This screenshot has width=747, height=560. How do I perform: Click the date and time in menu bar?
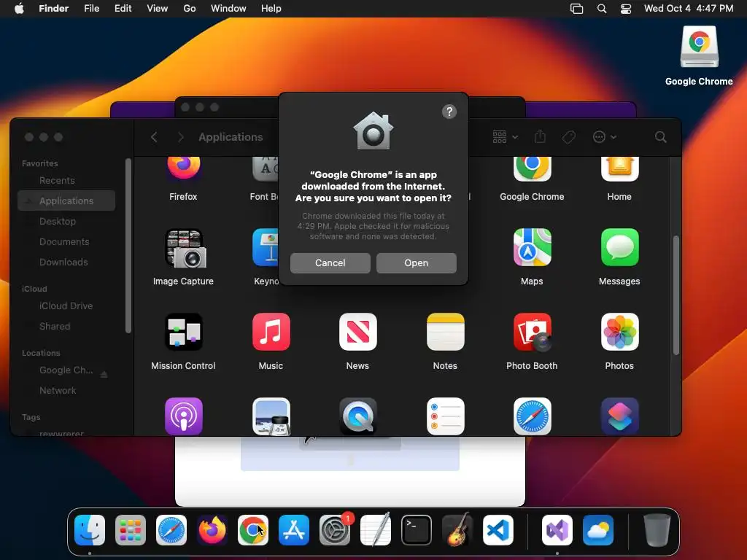[689, 9]
